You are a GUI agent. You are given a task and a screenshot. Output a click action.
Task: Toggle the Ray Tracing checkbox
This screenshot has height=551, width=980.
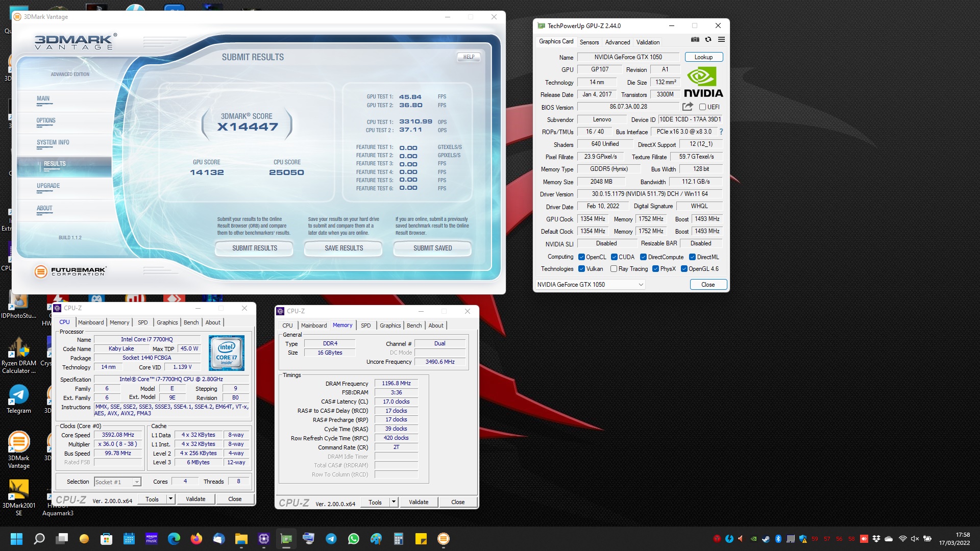coord(614,269)
